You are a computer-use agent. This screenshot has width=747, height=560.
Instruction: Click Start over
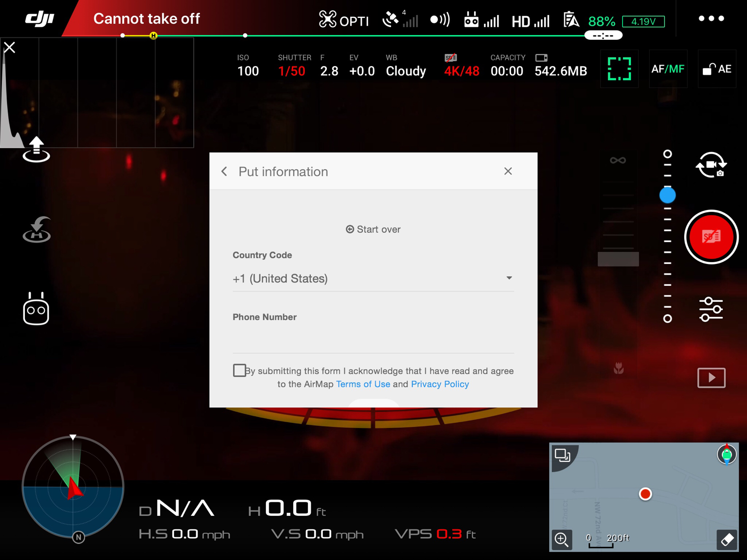[x=373, y=229]
